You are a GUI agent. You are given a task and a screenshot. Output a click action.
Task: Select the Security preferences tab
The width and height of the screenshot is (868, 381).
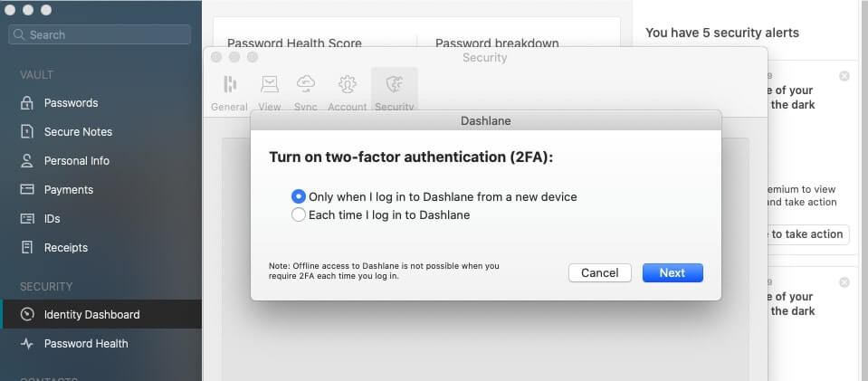click(x=394, y=92)
